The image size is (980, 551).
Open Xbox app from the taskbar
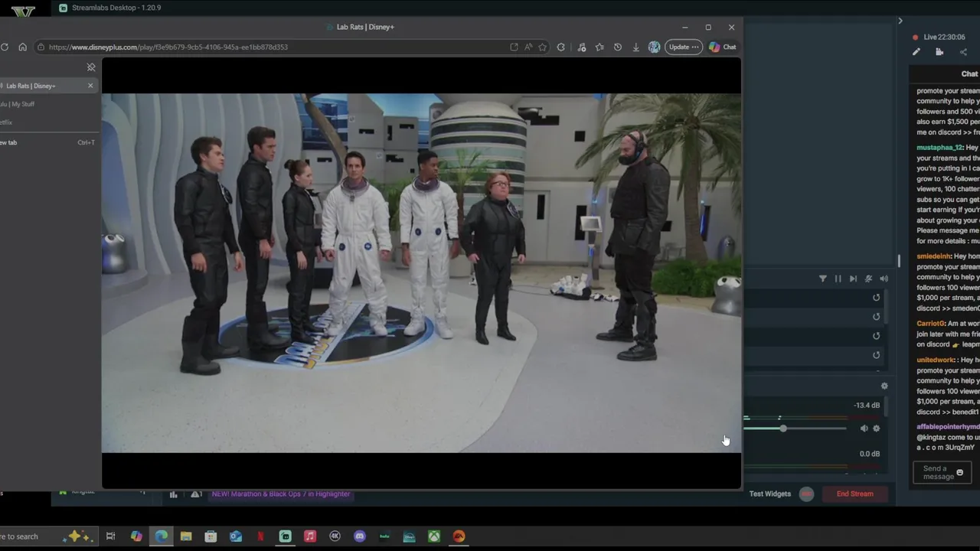point(434,536)
